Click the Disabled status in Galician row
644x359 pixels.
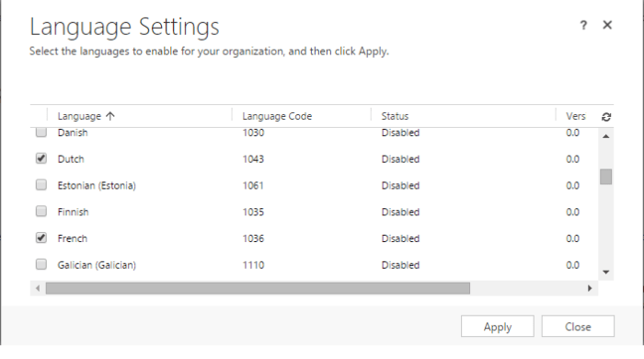coord(400,265)
